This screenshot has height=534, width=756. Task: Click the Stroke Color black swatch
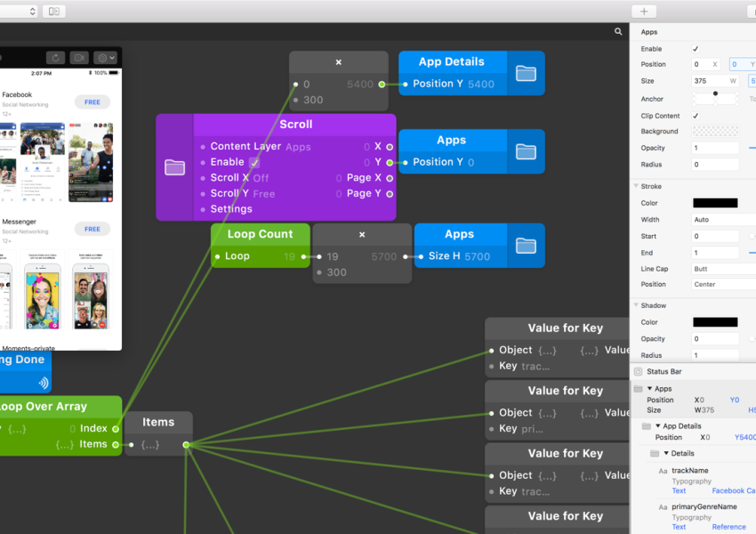coord(715,203)
